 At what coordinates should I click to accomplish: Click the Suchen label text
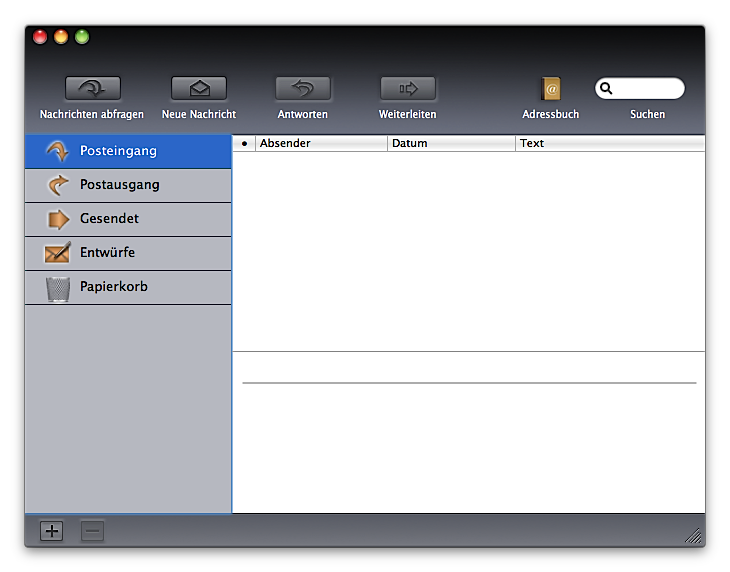648,114
